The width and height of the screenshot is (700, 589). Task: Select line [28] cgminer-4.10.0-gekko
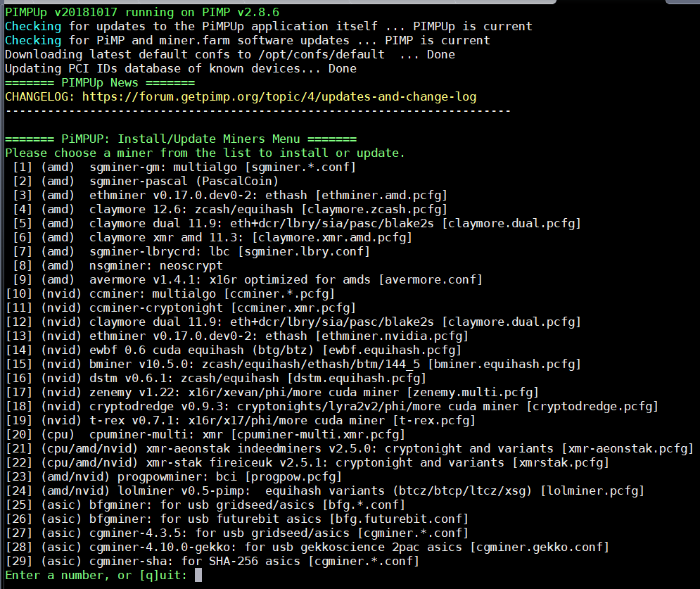tap(307, 547)
